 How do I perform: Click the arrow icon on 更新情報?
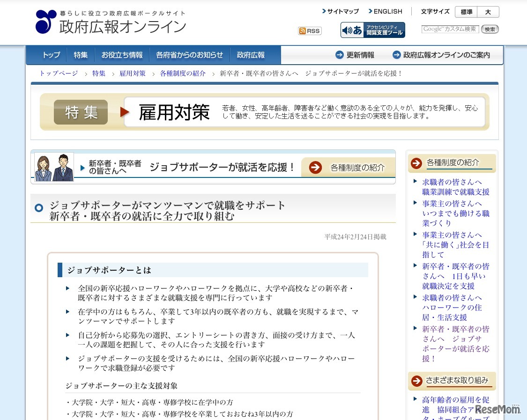tap(339, 55)
